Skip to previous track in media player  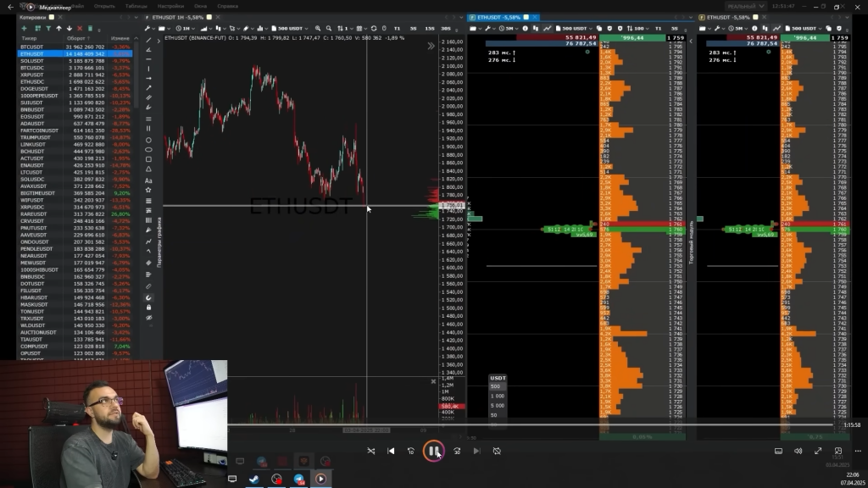pyautogui.click(x=391, y=451)
